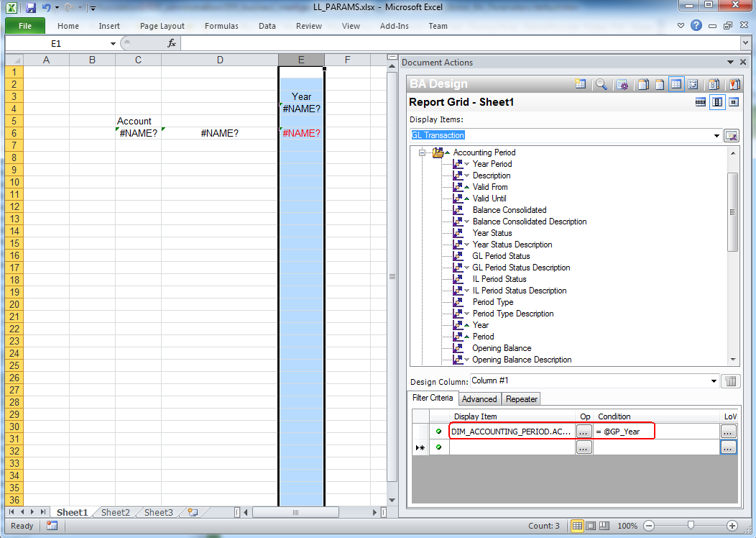Image resolution: width=756 pixels, height=538 pixels.
Task: Click the magnifier search icon in BA Design
Action: 601,84
